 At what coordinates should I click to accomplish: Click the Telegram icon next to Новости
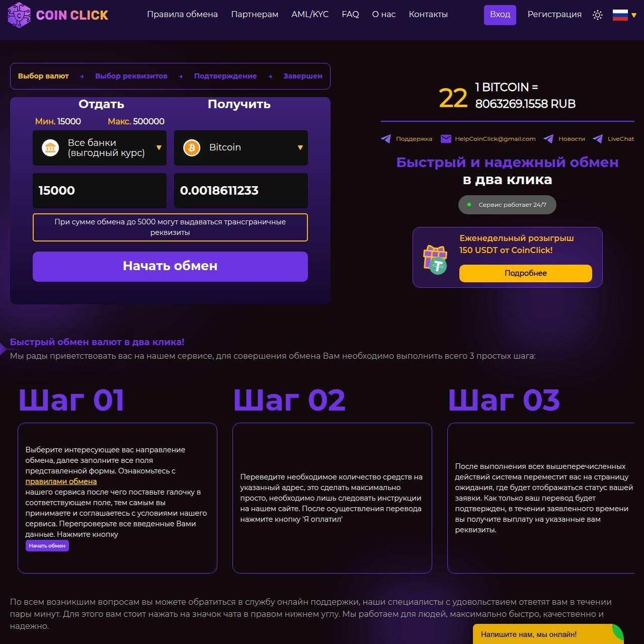coord(548,139)
